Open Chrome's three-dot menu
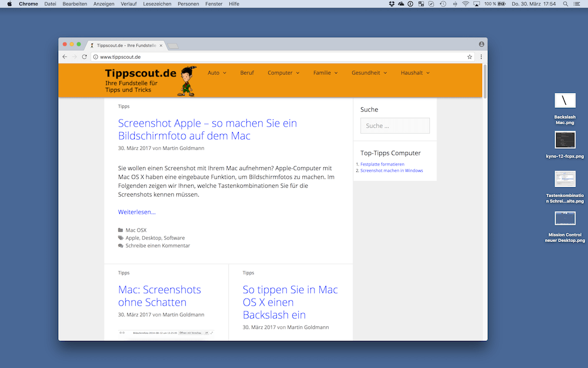The width and height of the screenshot is (588, 368). coord(481,57)
